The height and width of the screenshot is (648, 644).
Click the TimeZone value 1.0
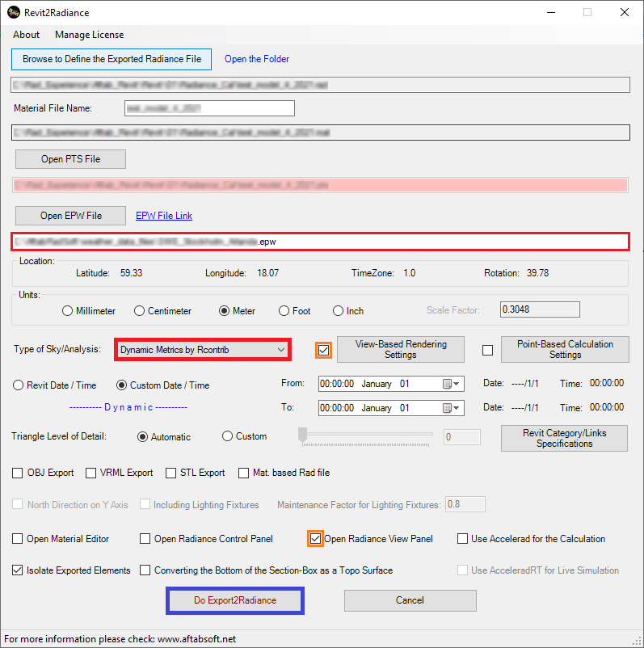(409, 273)
